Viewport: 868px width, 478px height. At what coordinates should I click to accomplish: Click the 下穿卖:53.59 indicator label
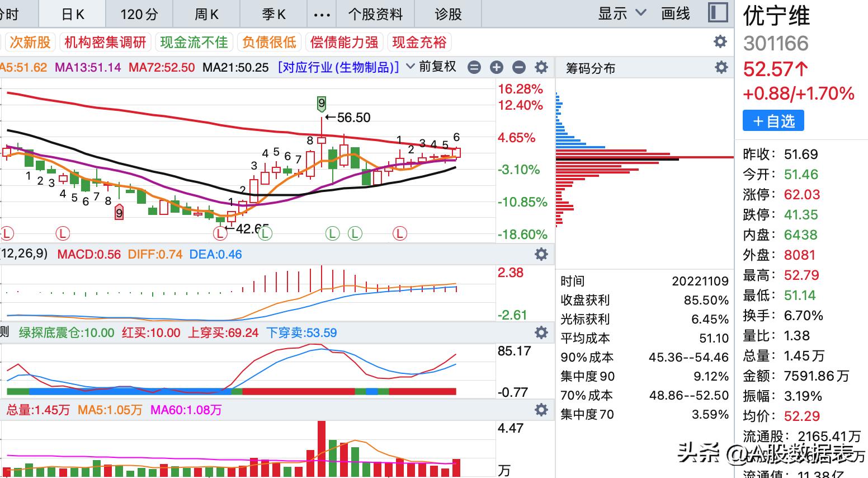pos(301,333)
